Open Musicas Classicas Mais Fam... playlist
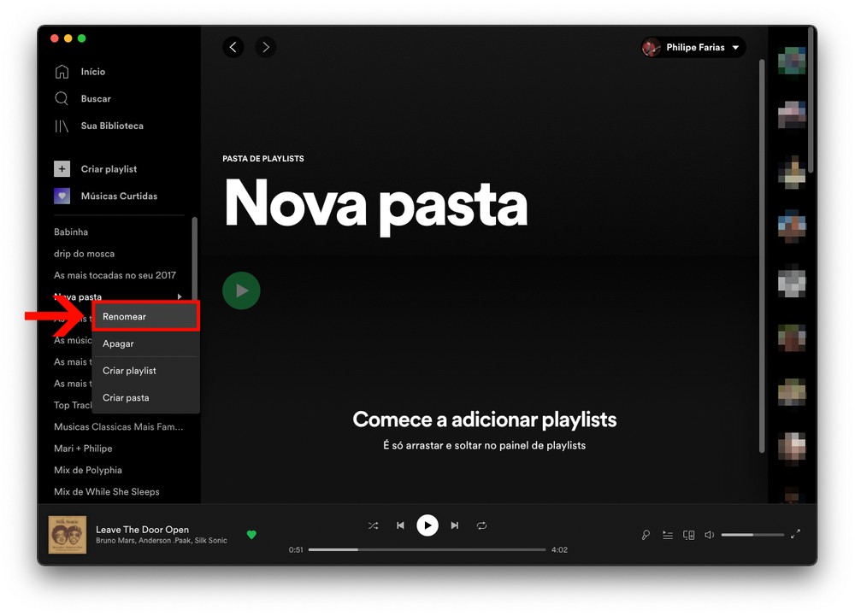Image resolution: width=855 pixels, height=616 pixels. tap(118, 427)
